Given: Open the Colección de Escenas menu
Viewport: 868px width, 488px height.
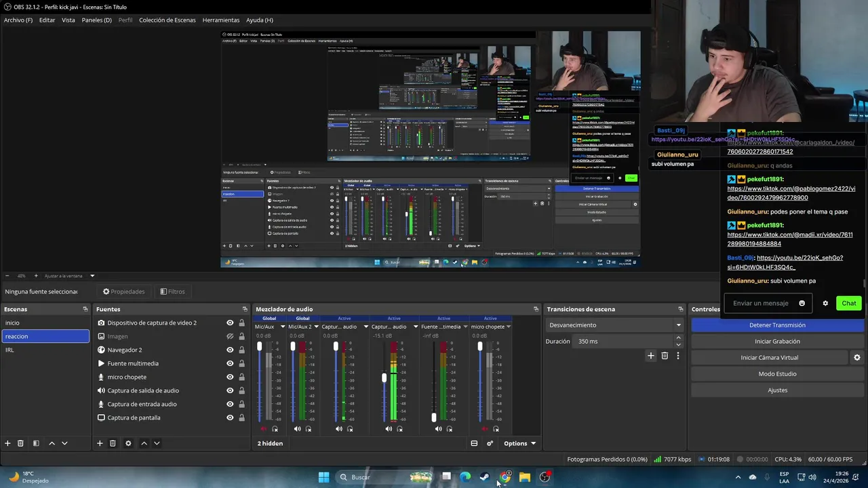Looking at the screenshot, I should (x=167, y=20).
